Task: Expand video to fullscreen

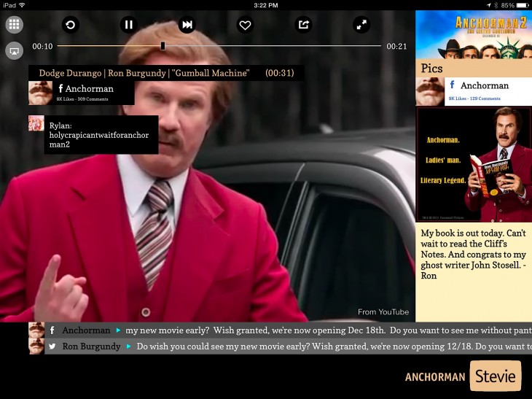Action: click(361, 25)
